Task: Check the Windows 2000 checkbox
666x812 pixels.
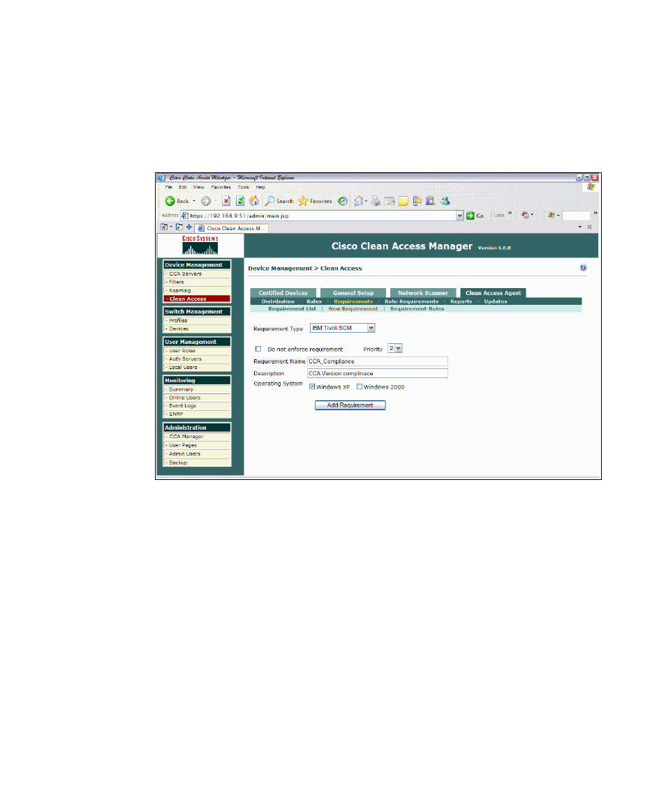Action: coord(359,387)
